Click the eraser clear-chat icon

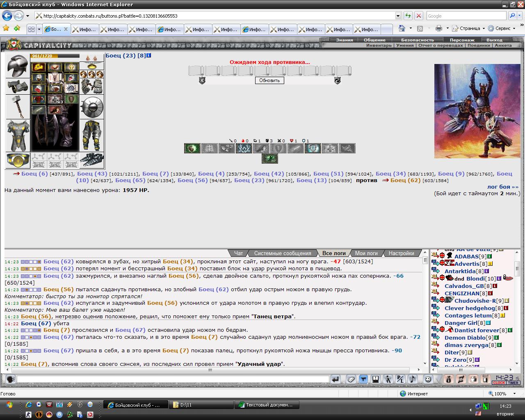[351, 379]
